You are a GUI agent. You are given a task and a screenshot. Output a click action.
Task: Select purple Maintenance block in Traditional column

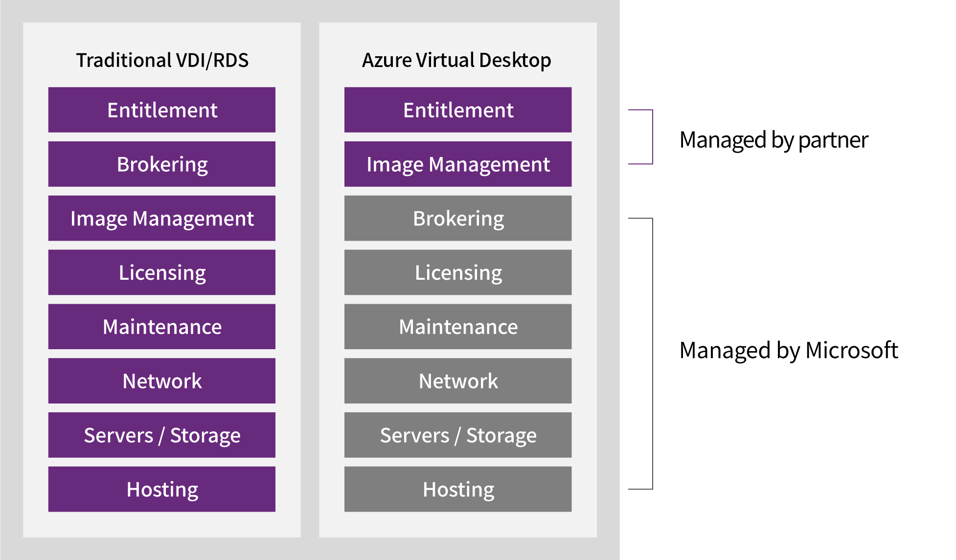pos(162,327)
